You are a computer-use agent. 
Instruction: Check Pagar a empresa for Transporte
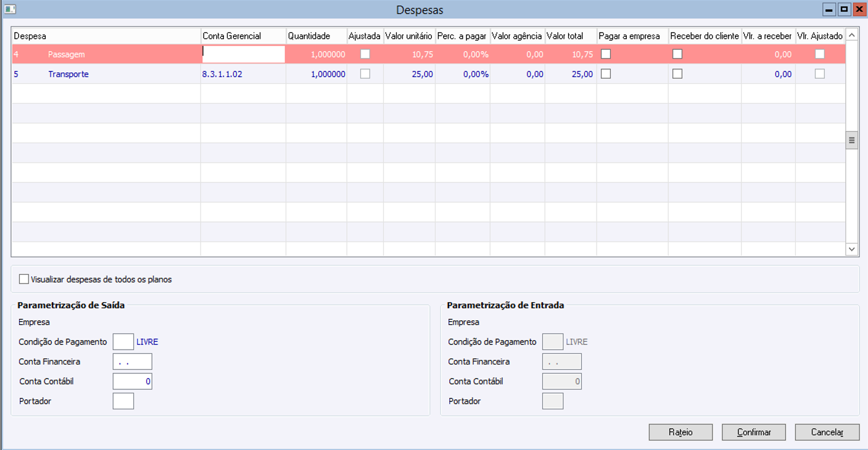[606, 74]
